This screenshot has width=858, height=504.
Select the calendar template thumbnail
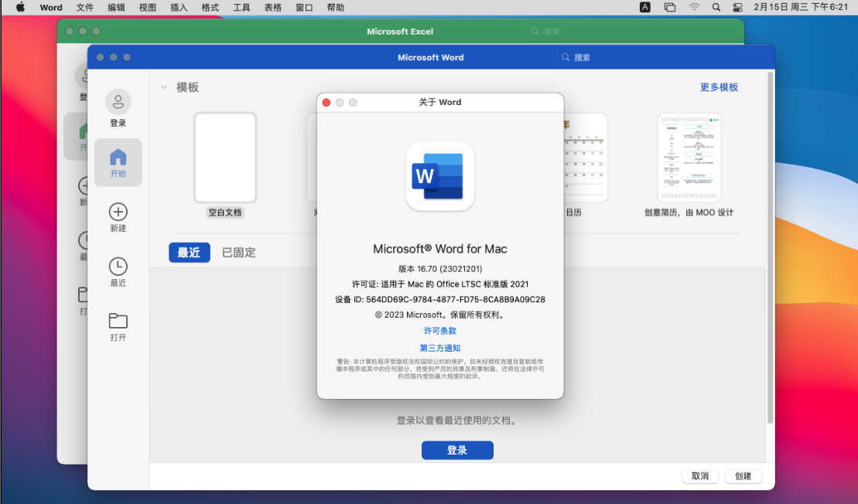tap(585, 158)
